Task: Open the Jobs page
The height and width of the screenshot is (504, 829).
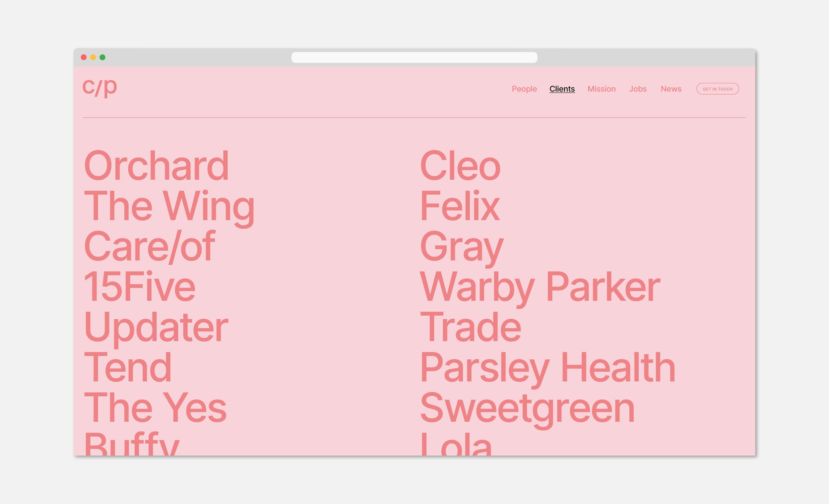Action: pos(638,89)
